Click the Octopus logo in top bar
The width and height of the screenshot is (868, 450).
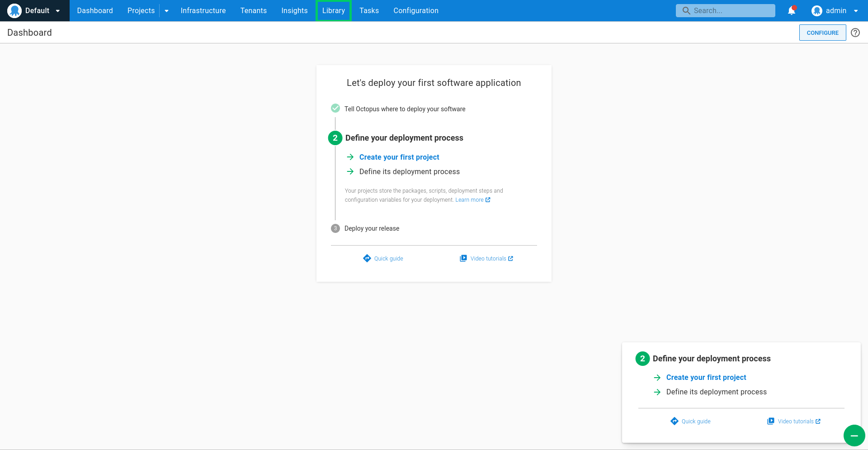[x=14, y=10]
